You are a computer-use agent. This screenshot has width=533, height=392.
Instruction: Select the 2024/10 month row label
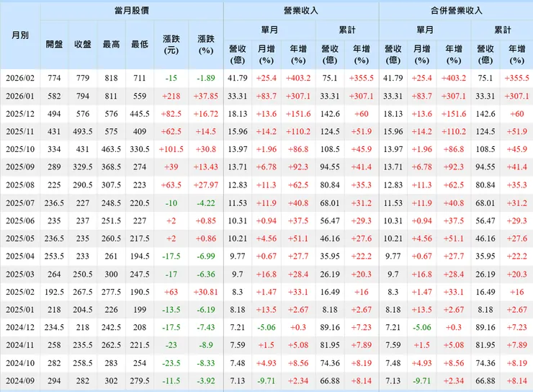click(20, 363)
